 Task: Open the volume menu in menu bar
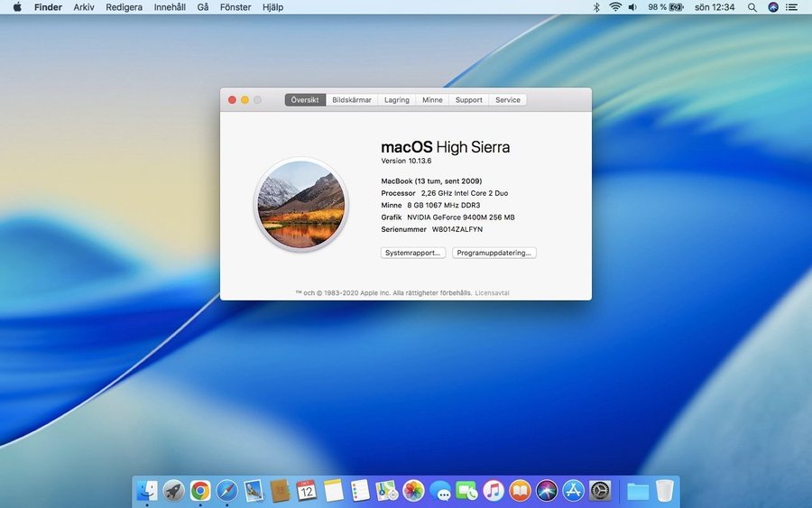click(632, 7)
